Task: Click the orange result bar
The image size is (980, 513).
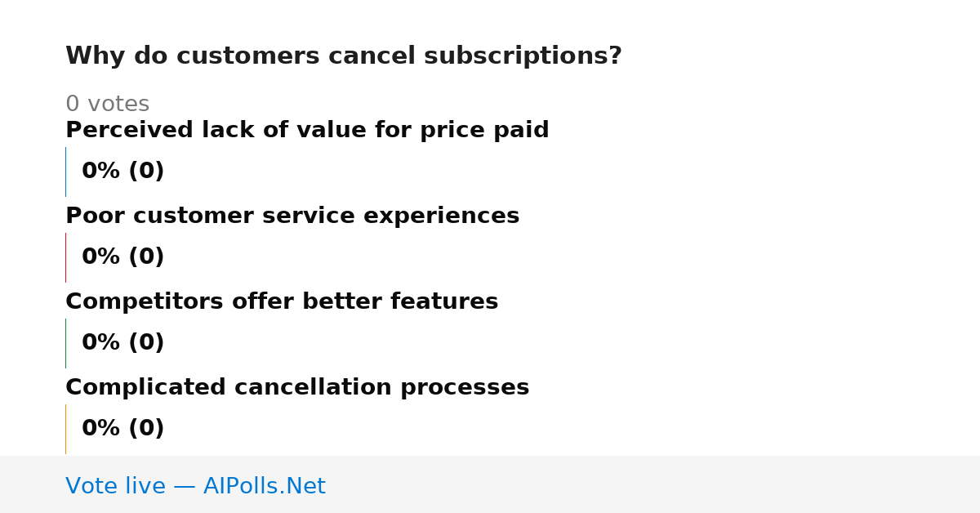Action: [x=65, y=429]
